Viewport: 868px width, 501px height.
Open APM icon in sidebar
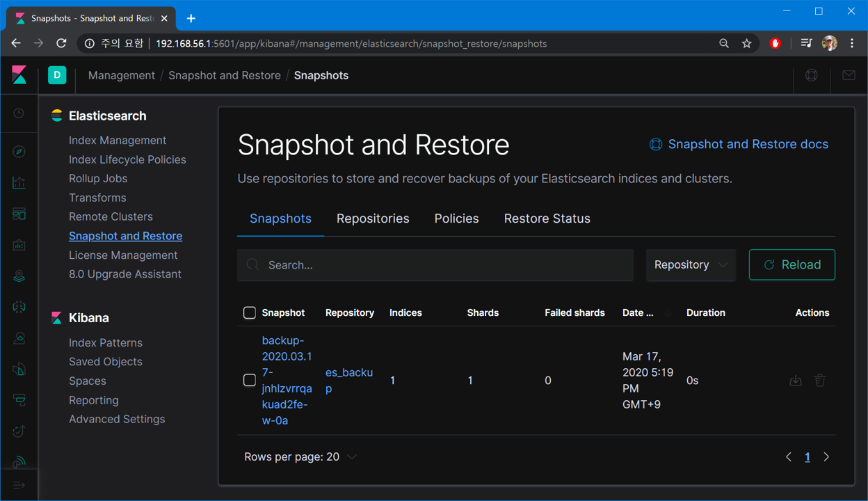19,400
